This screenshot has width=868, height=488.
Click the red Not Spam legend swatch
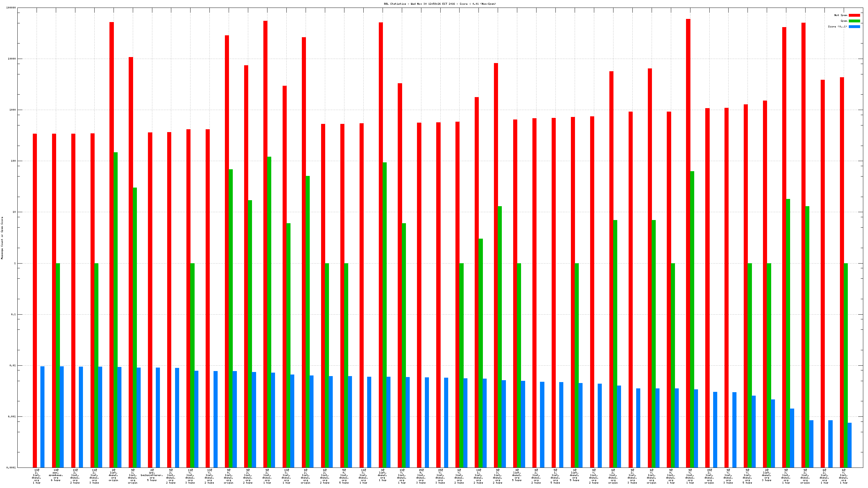pos(854,15)
